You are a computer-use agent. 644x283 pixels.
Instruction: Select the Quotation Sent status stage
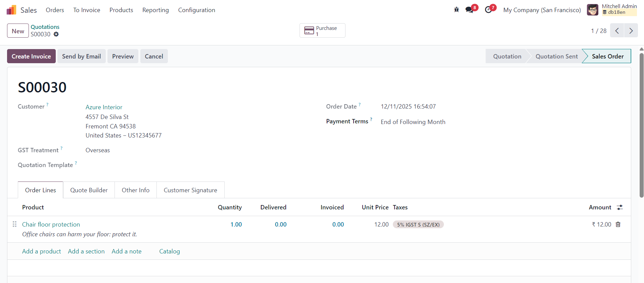(x=556, y=56)
